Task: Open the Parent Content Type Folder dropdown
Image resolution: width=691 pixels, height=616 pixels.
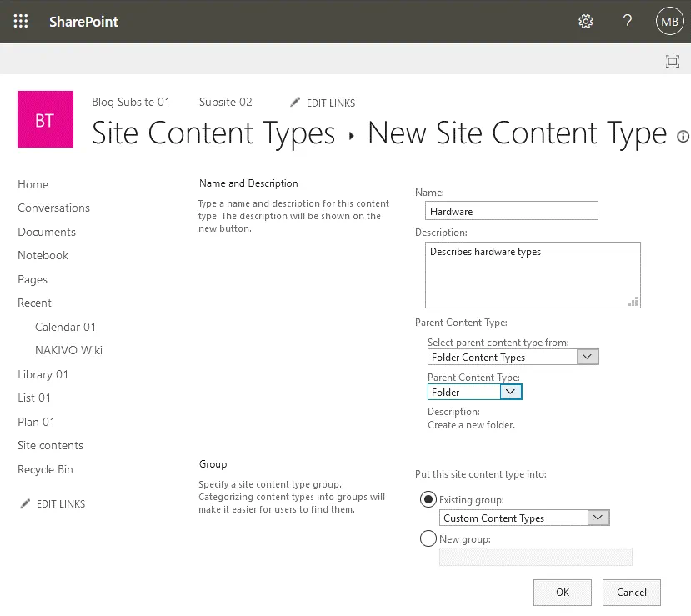Action: coord(474,392)
